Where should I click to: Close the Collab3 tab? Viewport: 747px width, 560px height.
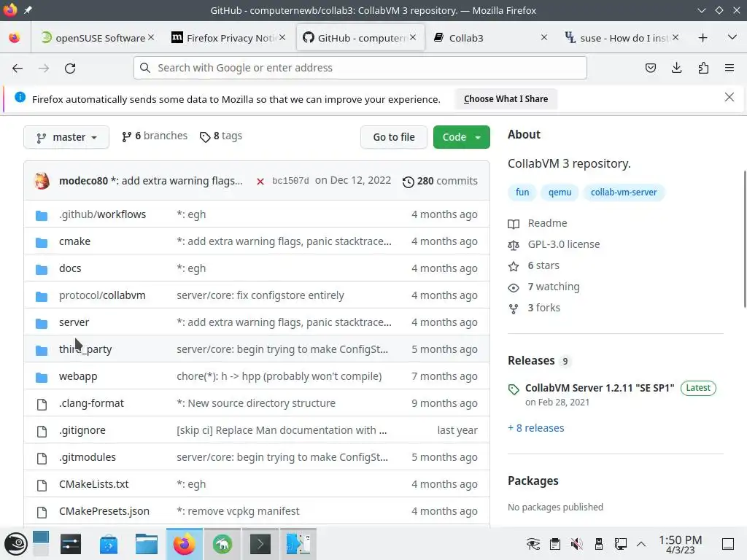544,37
